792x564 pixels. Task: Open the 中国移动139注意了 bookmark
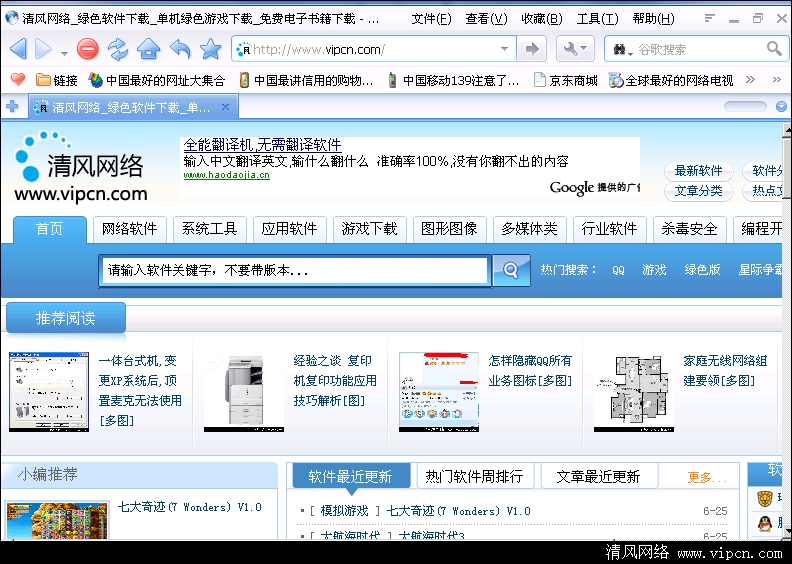(453, 80)
